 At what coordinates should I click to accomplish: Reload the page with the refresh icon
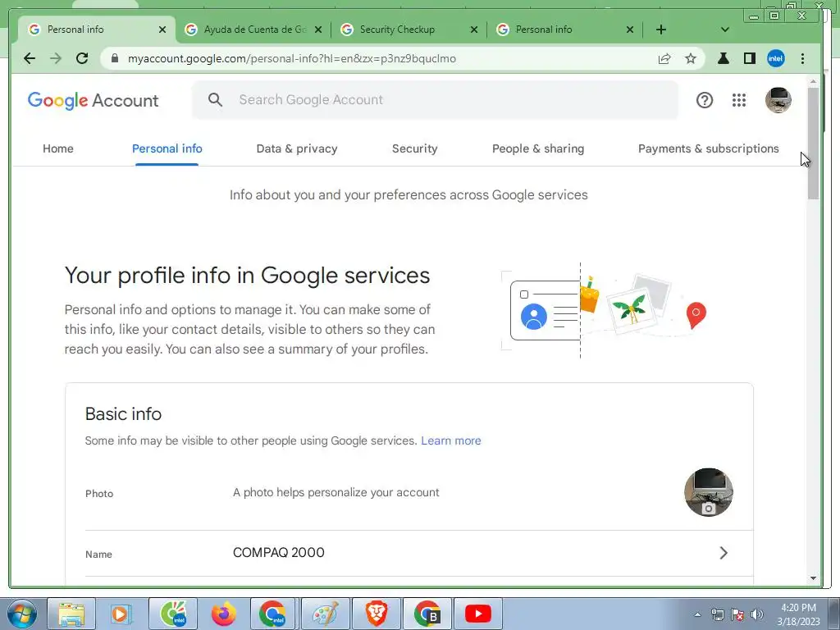[x=82, y=58]
